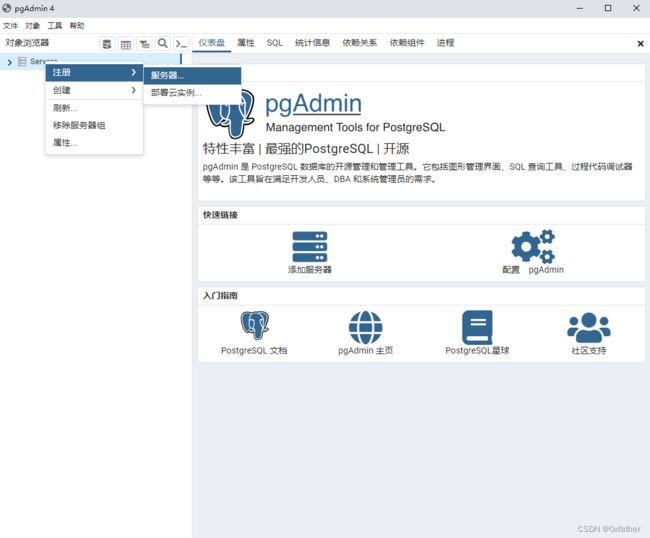
Task: Open the 社区支持 people icon
Action: click(x=589, y=327)
